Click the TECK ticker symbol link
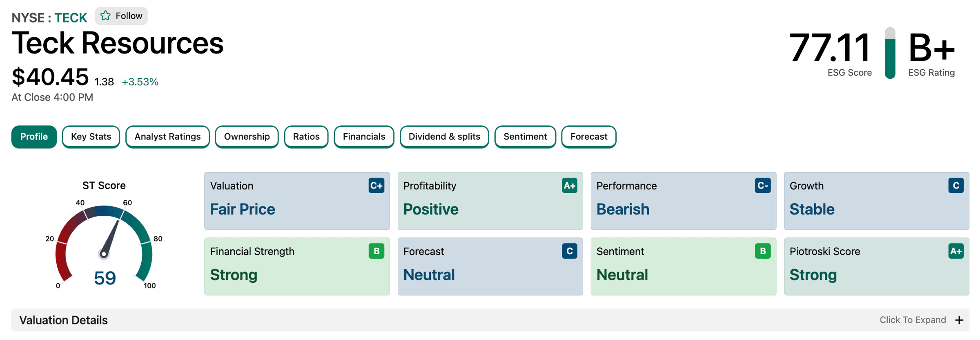The height and width of the screenshot is (340, 980). point(71,18)
